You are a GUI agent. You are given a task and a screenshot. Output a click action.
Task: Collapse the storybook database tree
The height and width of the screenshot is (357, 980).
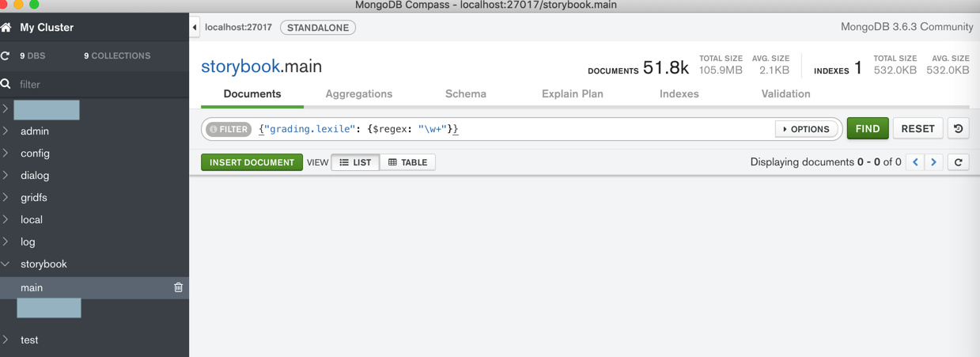pos(6,264)
